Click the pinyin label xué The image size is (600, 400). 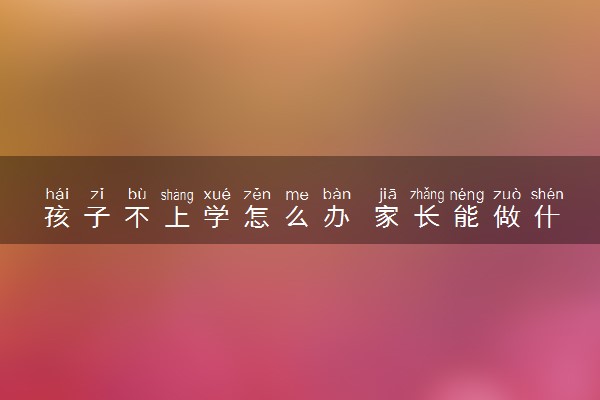(217, 194)
